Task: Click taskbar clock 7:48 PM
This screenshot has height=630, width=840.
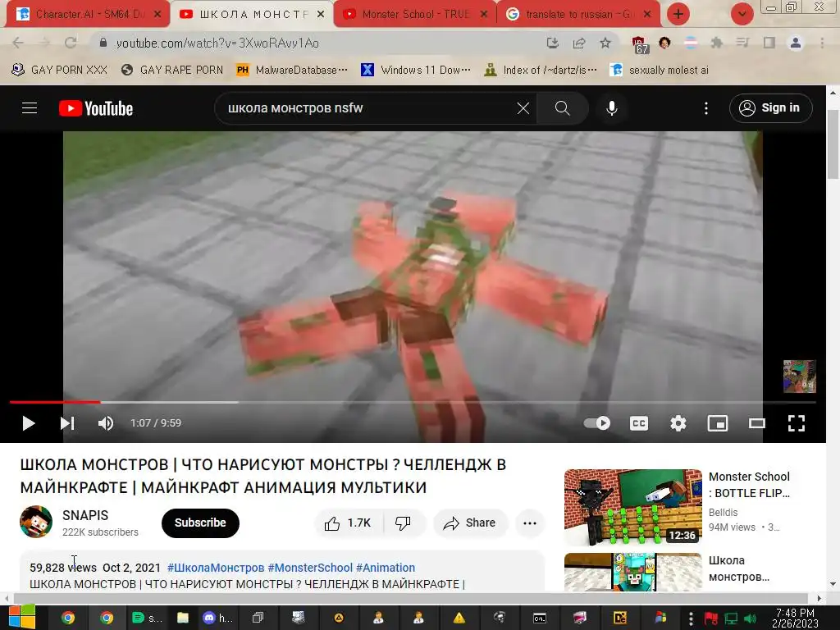Action: pos(795,619)
